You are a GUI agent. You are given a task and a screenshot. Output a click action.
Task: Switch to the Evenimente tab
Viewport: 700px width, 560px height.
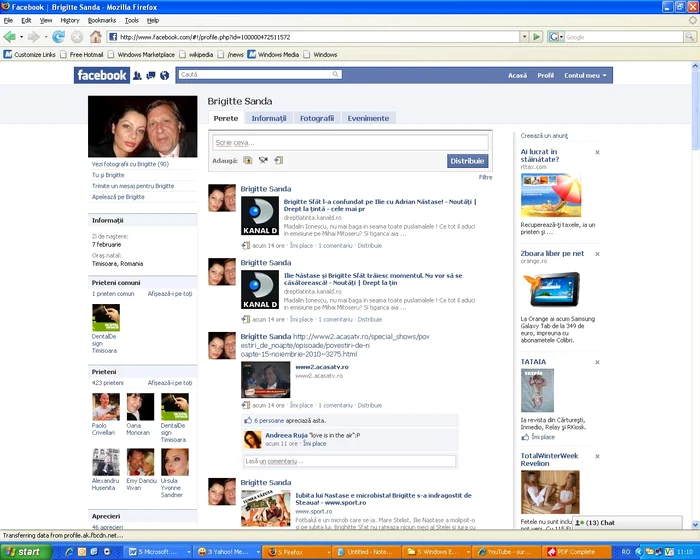(x=368, y=118)
